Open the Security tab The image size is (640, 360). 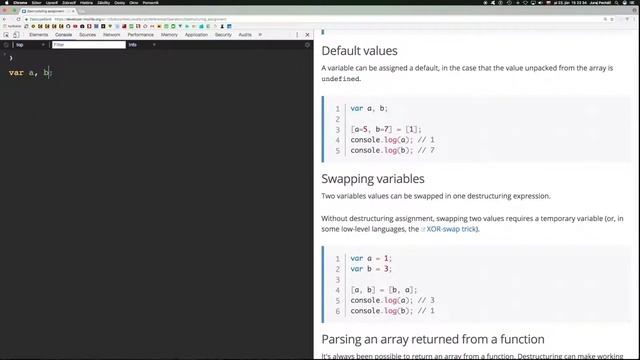pyautogui.click(x=223, y=35)
